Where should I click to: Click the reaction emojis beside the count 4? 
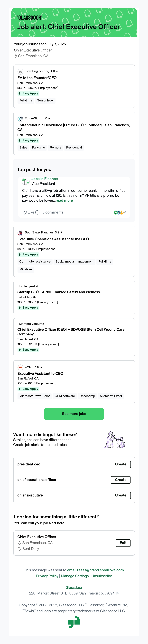point(119,213)
